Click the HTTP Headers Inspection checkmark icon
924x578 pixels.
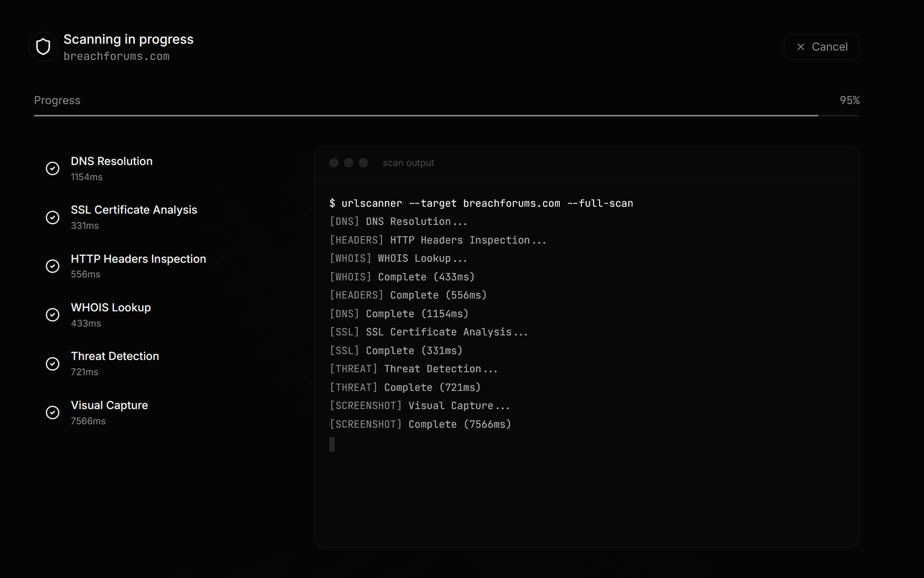pos(53,266)
